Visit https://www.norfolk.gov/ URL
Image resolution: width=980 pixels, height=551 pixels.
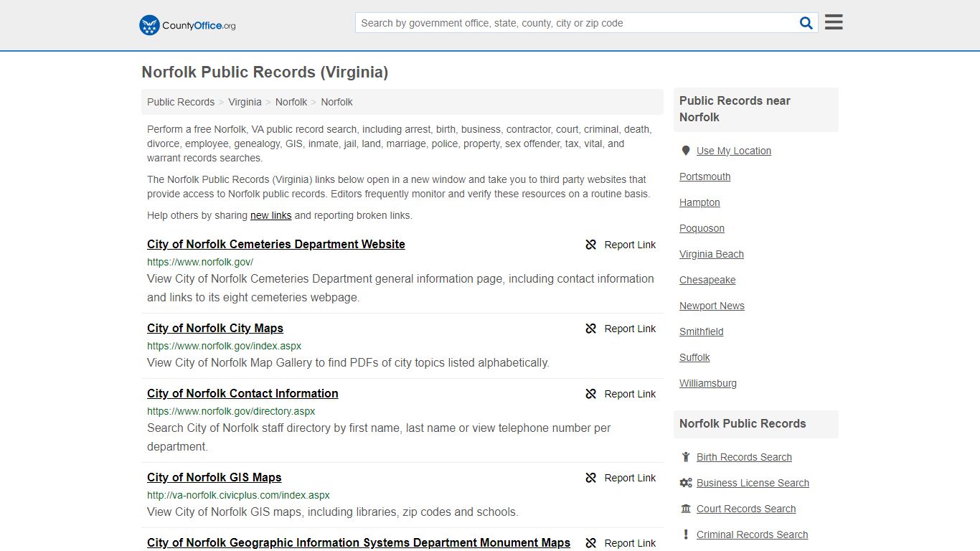[200, 262]
